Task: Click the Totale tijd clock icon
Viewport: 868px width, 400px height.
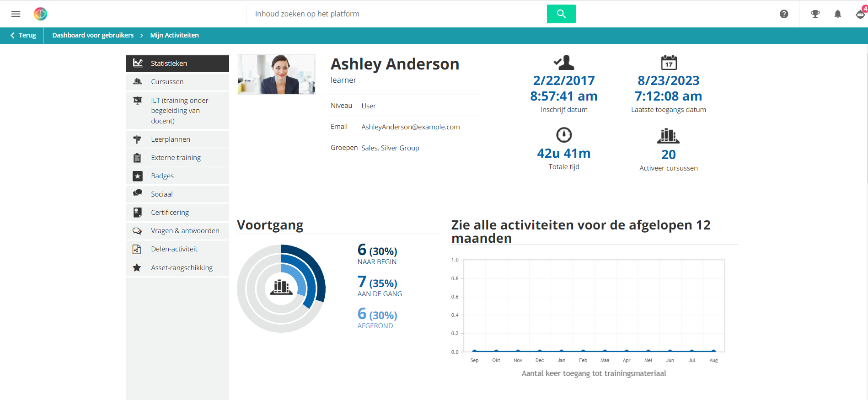Action: [x=564, y=135]
